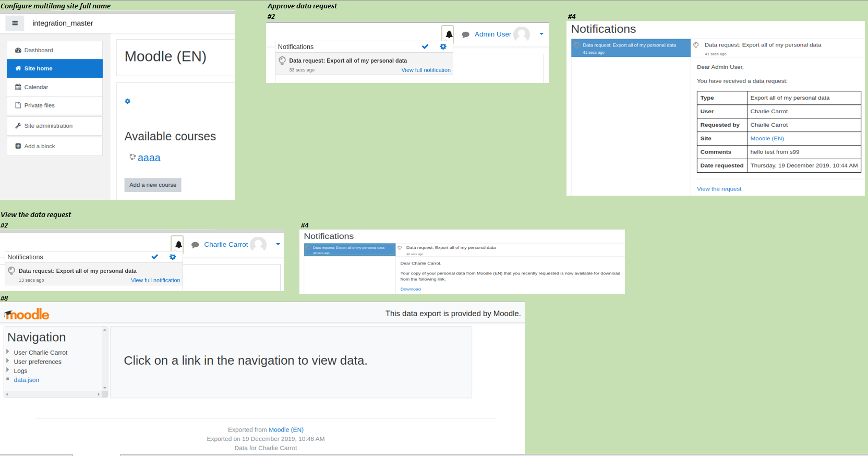
Task: Open the 13 secs ago data request notification
Action: pyautogui.click(x=94, y=275)
